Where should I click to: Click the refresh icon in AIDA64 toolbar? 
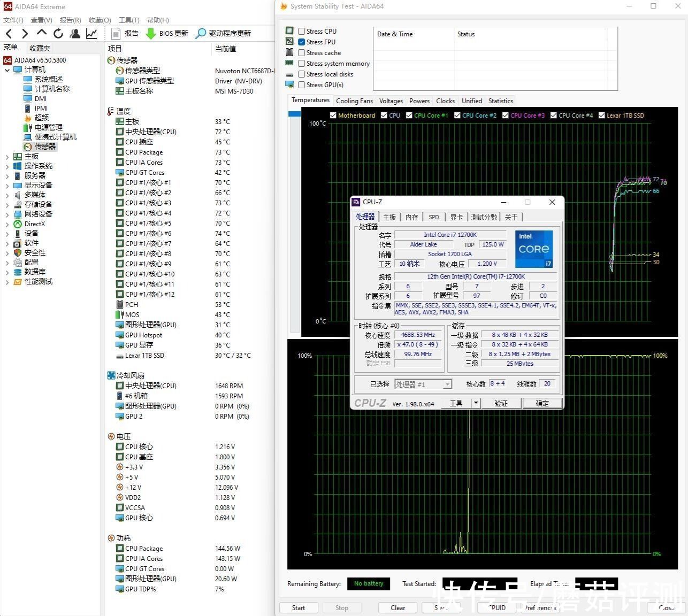[x=58, y=33]
